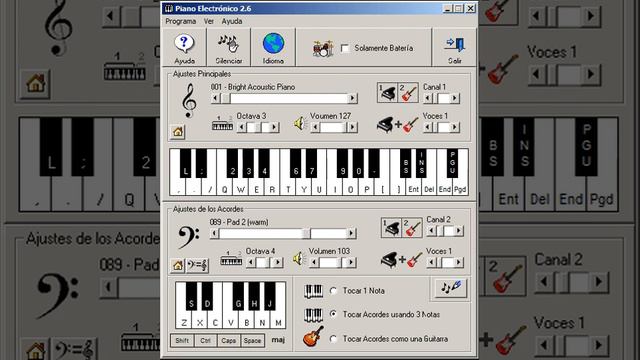Click keyboard octave icon in Ajustes Principales
This screenshot has width=640, height=360.
coord(222,123)
